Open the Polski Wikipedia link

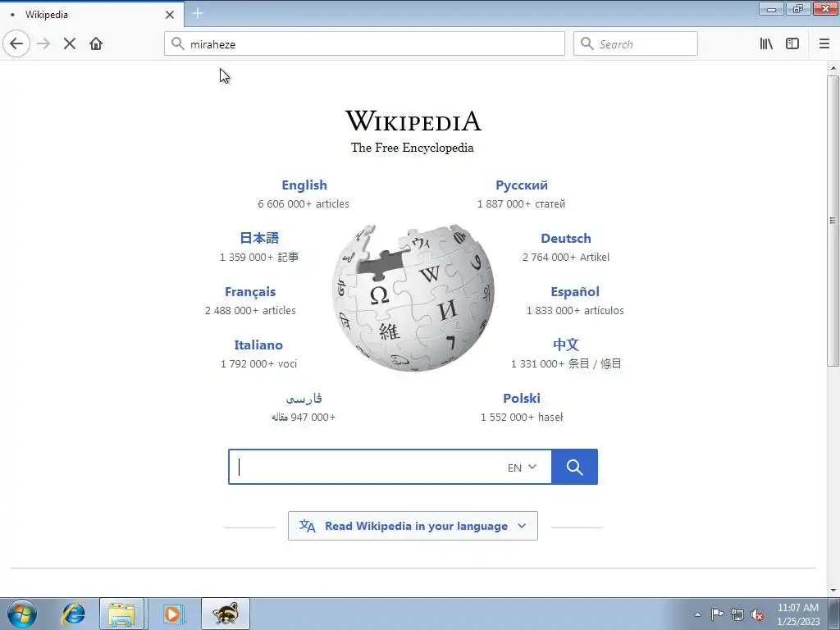521,398
